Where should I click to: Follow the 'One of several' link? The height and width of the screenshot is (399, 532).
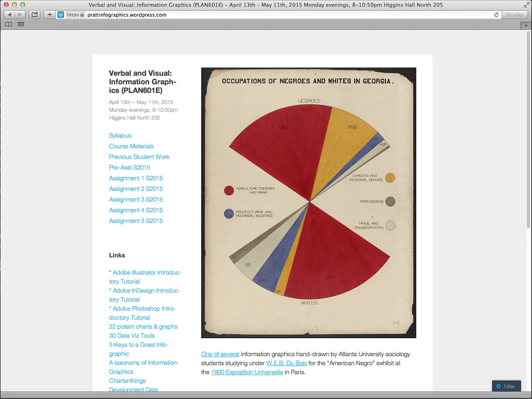point(220,354)
